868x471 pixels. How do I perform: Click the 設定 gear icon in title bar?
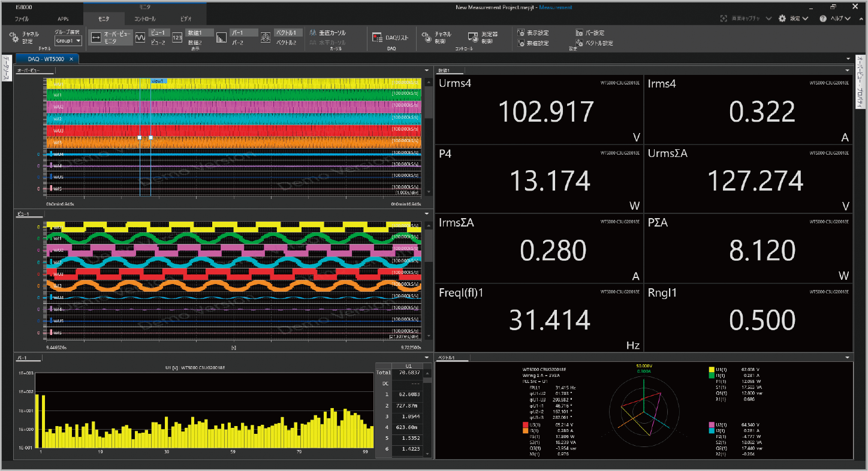coord(782,19)
